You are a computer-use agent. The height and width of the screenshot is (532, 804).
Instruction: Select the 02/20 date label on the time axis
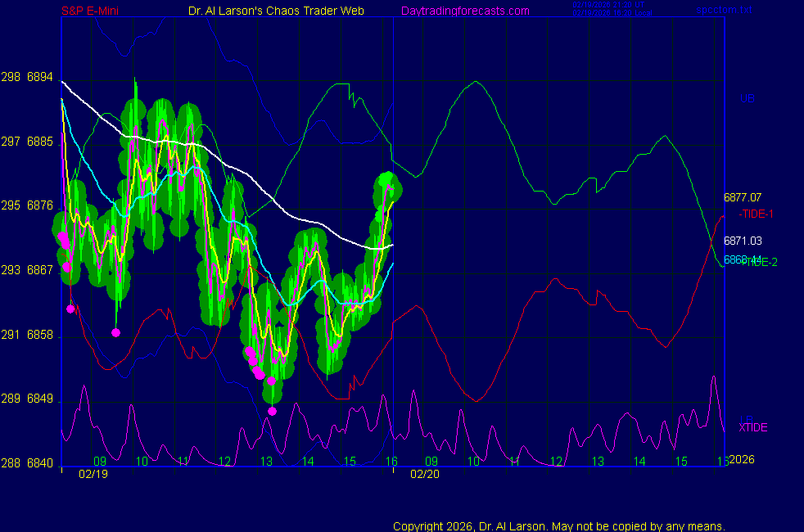(424, 474)
